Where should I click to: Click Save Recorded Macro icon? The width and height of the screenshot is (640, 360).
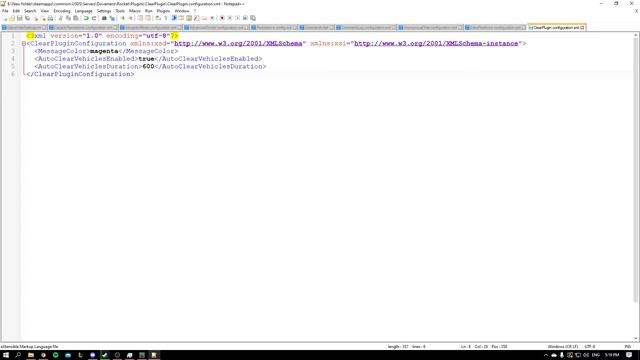click(x=253, y=18)
